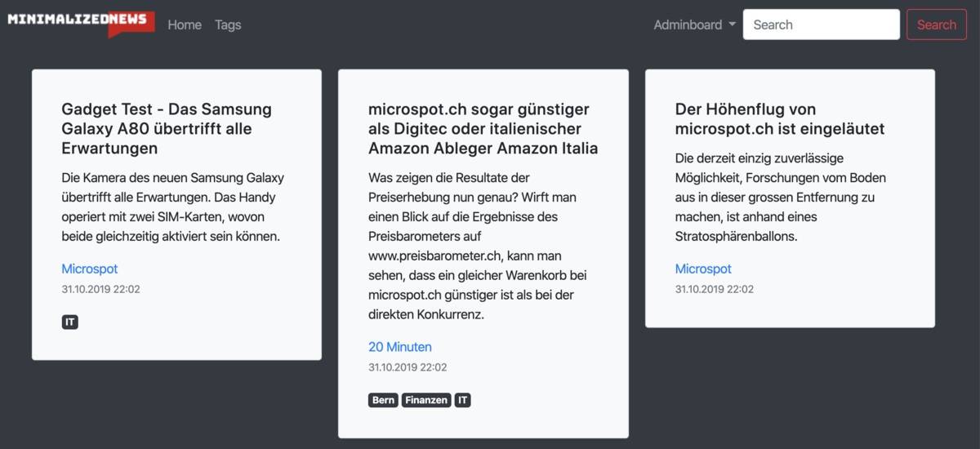Click the MinimalizedNews logo
The height and width of the screenshot is (449, 980).
pos(80,24)
